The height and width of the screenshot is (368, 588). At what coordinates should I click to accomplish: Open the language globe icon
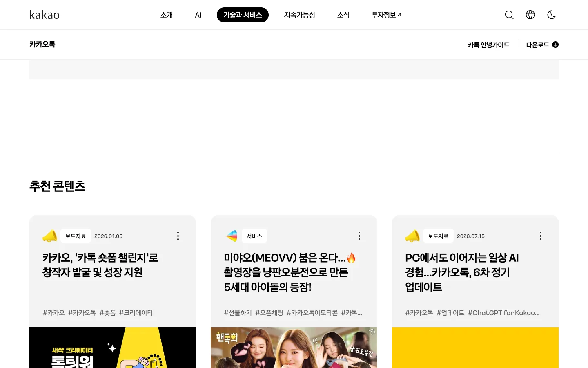pyautogui.click(x=530, y=15)
